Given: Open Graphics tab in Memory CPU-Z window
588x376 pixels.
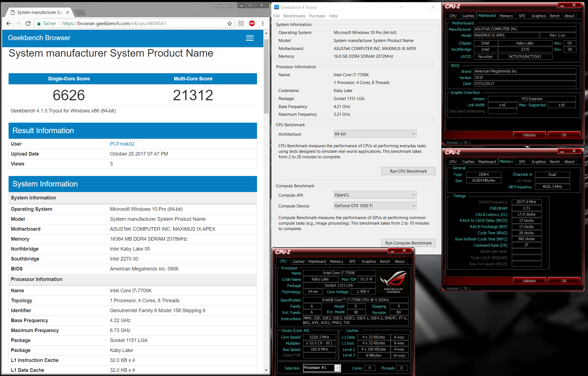Looking at the screenshot, I should click(x=538, y=162).
